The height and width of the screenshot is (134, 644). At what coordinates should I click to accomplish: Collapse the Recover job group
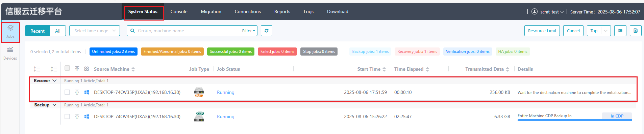click(54, 81)
